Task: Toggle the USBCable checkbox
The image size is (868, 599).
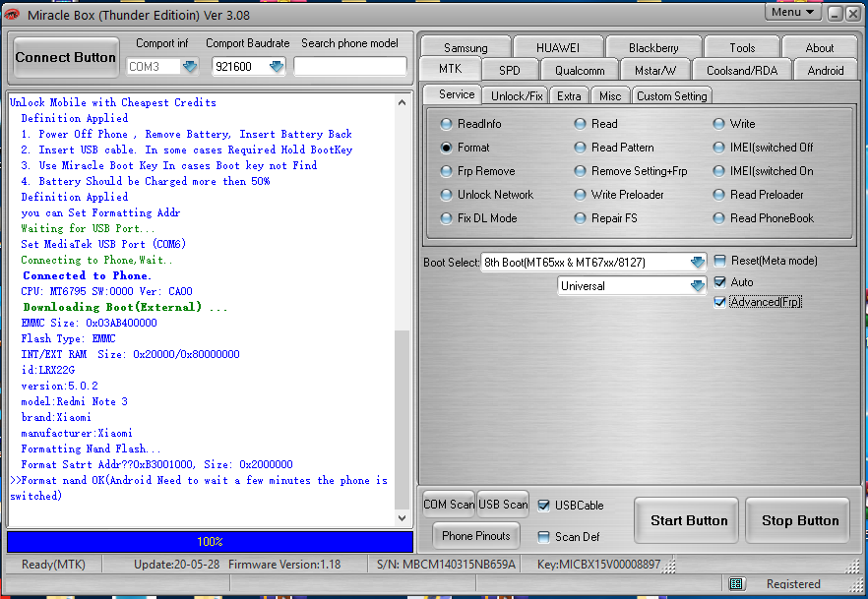Action: 543,505
